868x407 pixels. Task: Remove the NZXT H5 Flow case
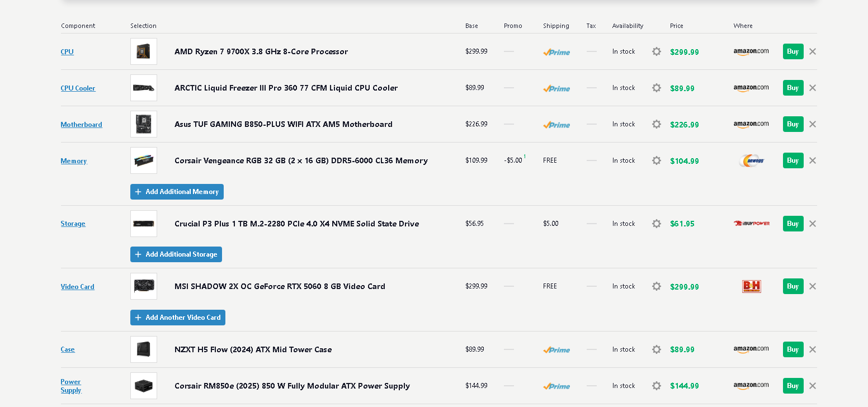coord(813,349)
